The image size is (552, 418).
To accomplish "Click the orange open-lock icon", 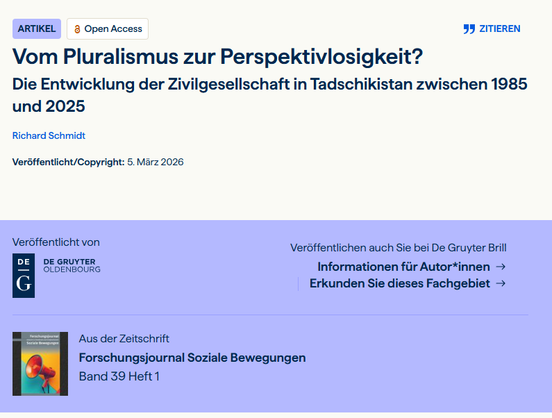I will click(x=77, y=29).
